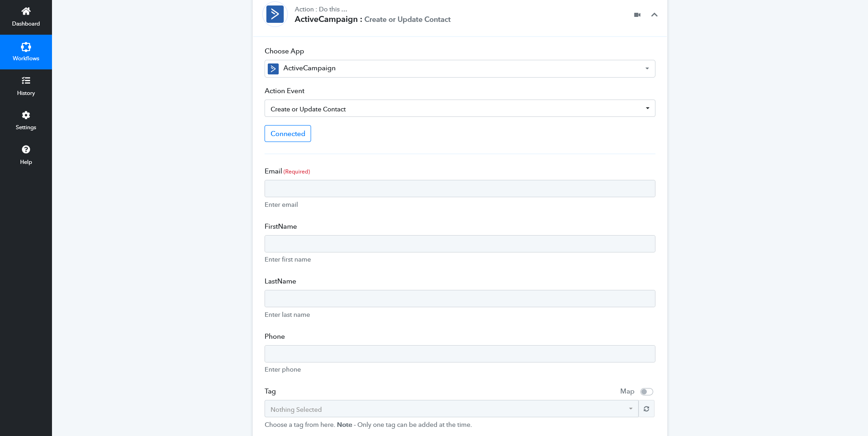
Task: Click the ActiveCampaign icon inside Choose App field
Action: (x=273, y=68)
